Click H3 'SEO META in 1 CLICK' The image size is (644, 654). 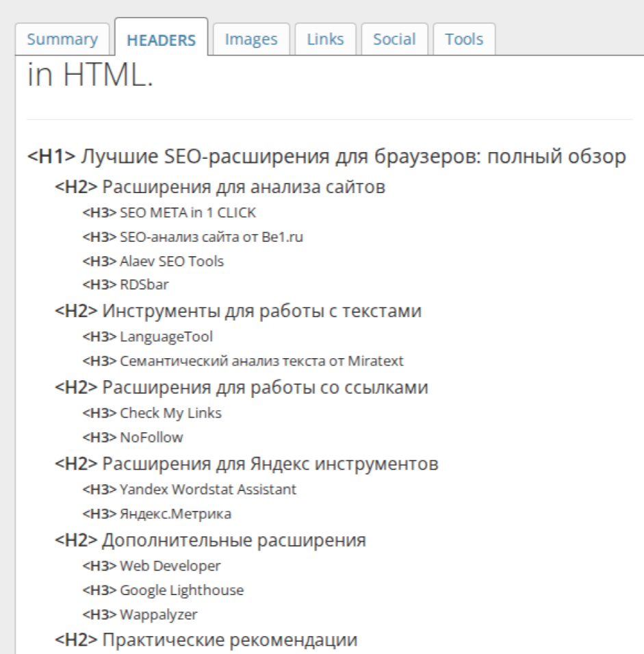[169, 213]
